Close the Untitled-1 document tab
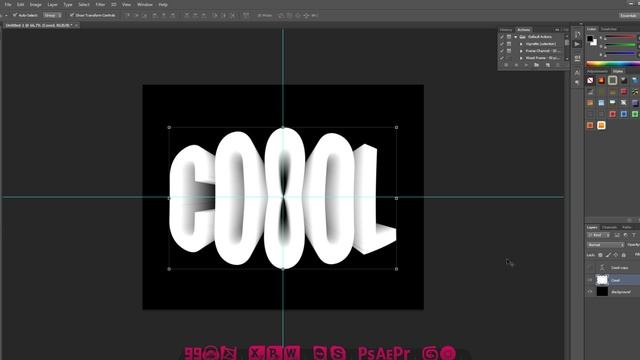640x360 pixels. (x=76, y=25)
